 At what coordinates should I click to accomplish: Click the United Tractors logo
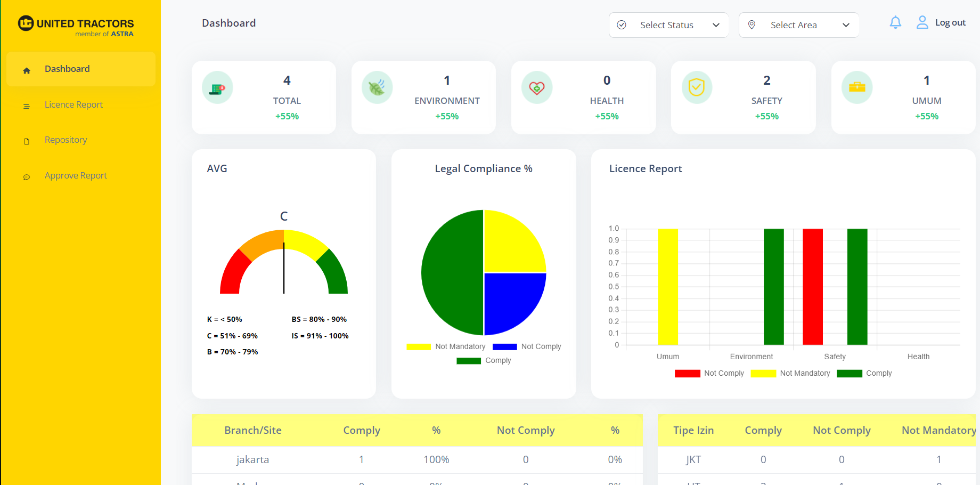(x=76, y=26)
